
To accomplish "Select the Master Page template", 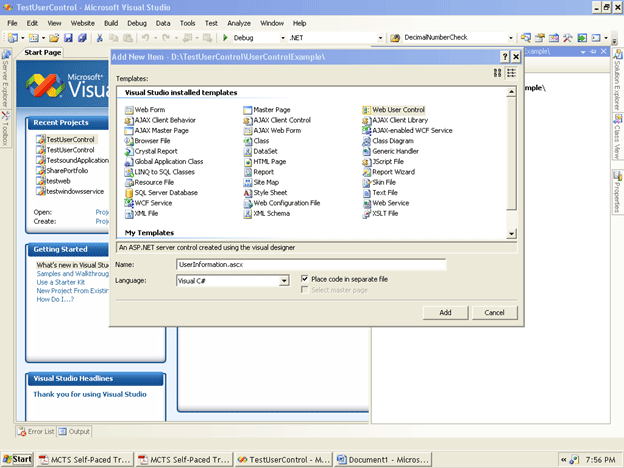I will (x=267, y=110).
